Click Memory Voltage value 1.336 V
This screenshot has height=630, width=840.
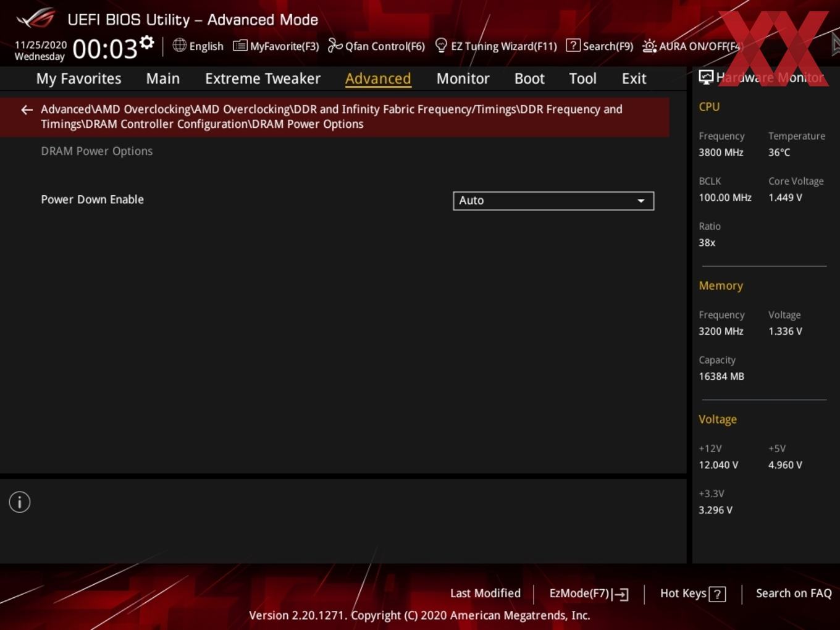pyautogui.click(x=785, y=331)
